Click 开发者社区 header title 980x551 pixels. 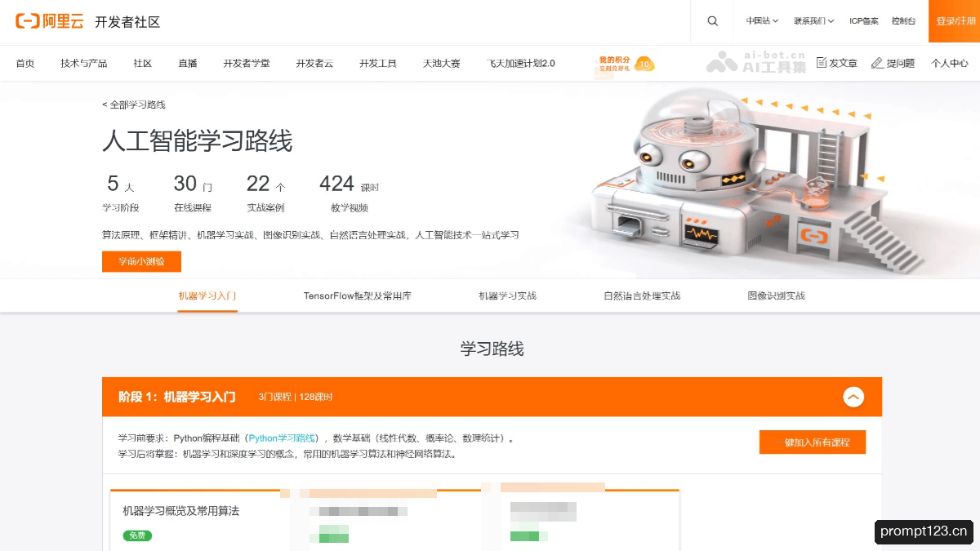click(x=127, y=22)
